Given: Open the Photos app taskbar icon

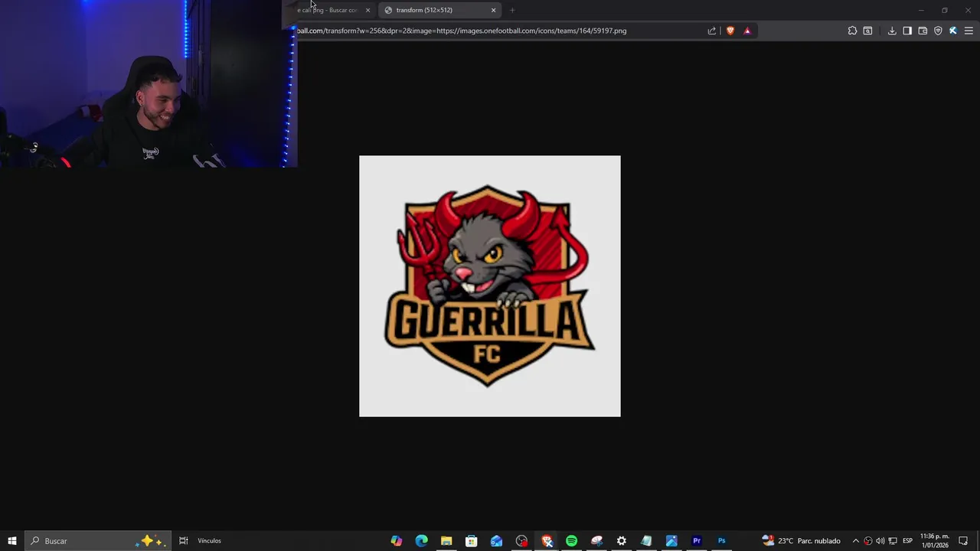Looking at the screenshot, I should 671,541.
